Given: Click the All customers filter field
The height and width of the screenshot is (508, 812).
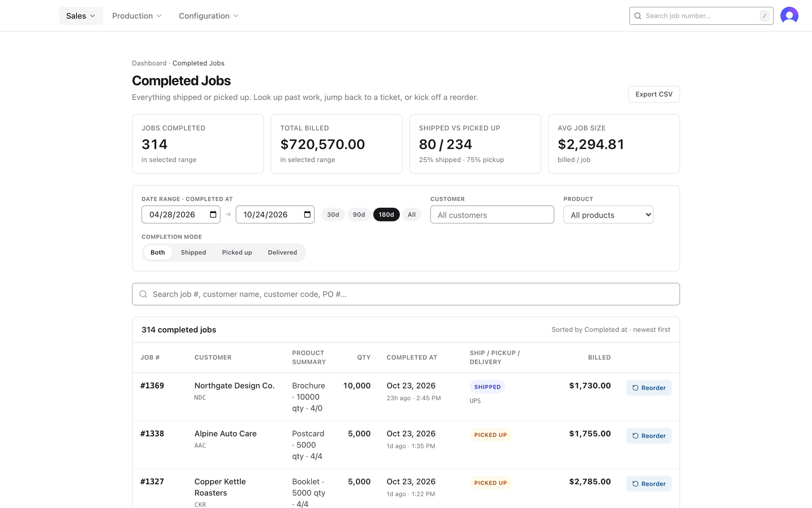Looking at the screenshot, I should pos(492,215).
